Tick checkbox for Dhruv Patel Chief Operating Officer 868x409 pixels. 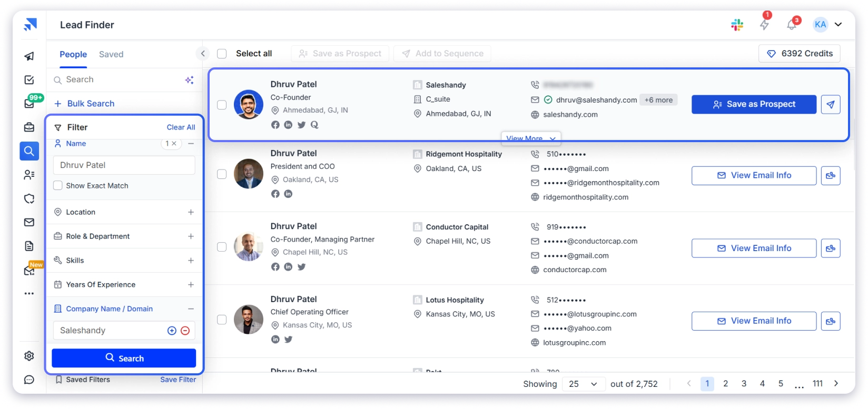222,320
